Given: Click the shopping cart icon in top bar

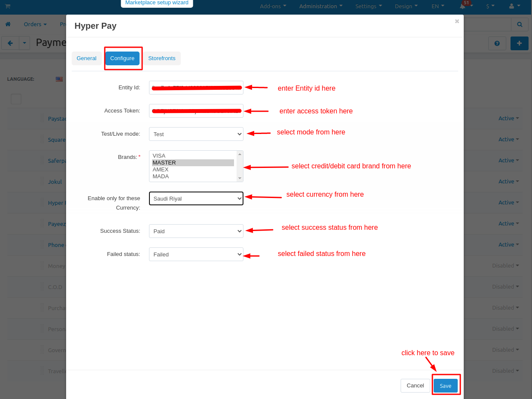Looking at the screenshot, I should tap(7, 6).
